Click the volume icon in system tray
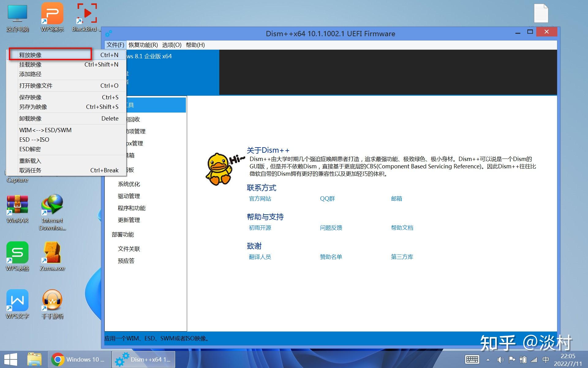The image size is (588, 368). (x=501, y=359)
